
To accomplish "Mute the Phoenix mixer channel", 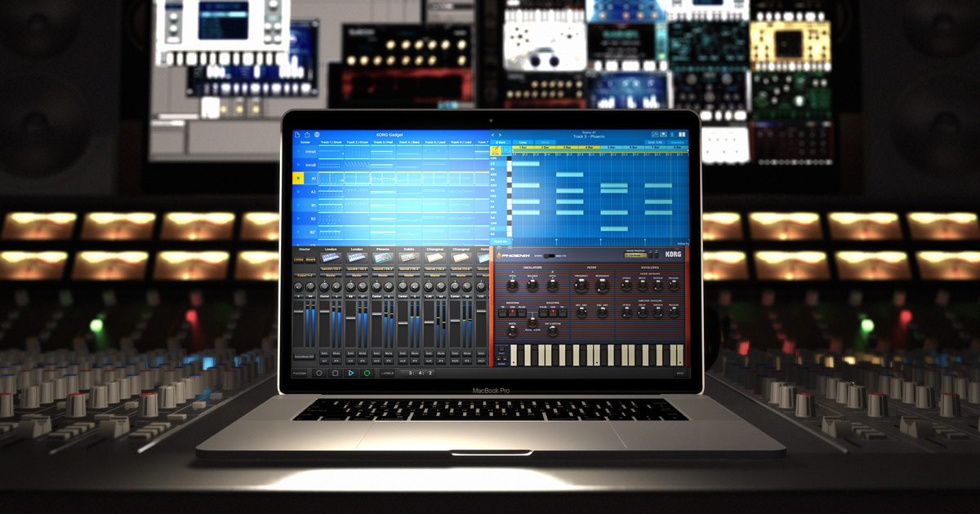I will point(388,353).
